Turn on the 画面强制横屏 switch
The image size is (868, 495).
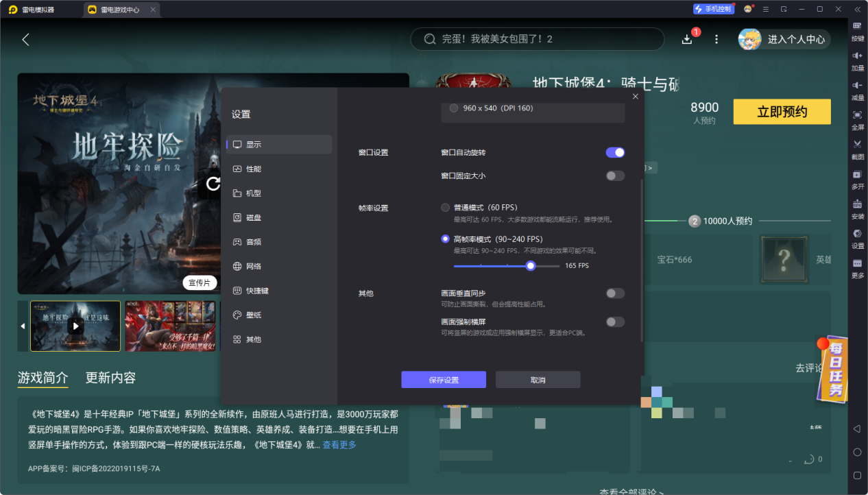click(614, 322)
